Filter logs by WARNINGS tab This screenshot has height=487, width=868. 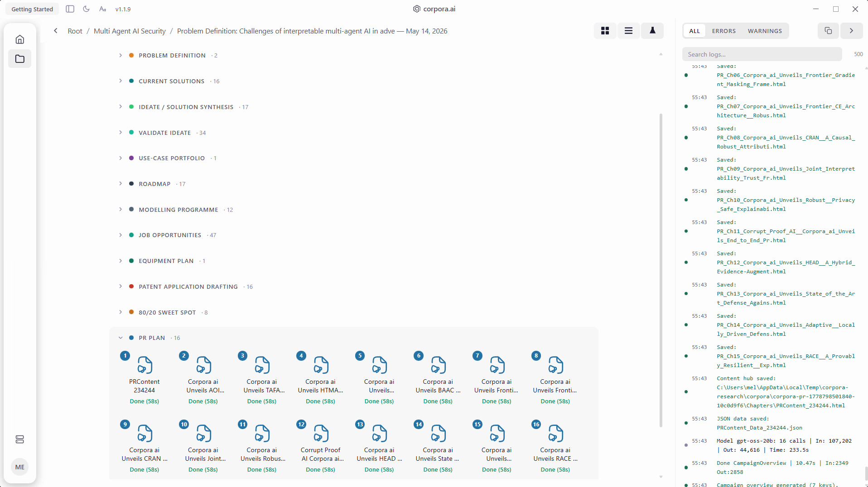point(765,31)
